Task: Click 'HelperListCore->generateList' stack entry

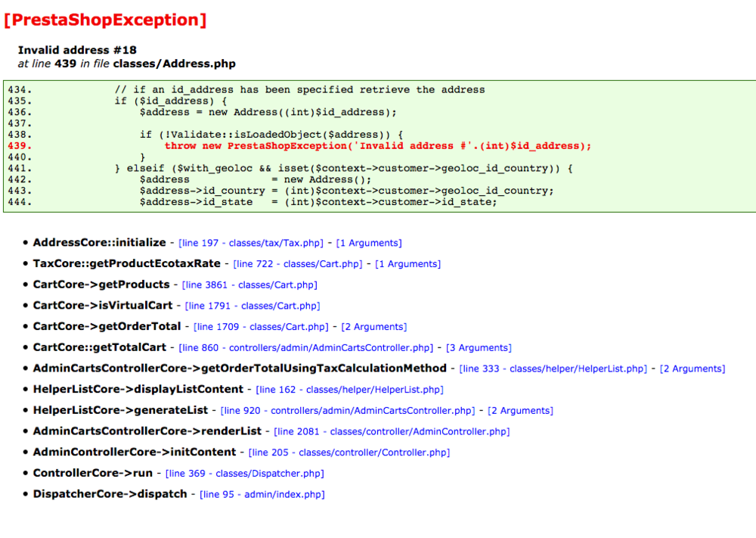Action: click(x=120, y=410)
